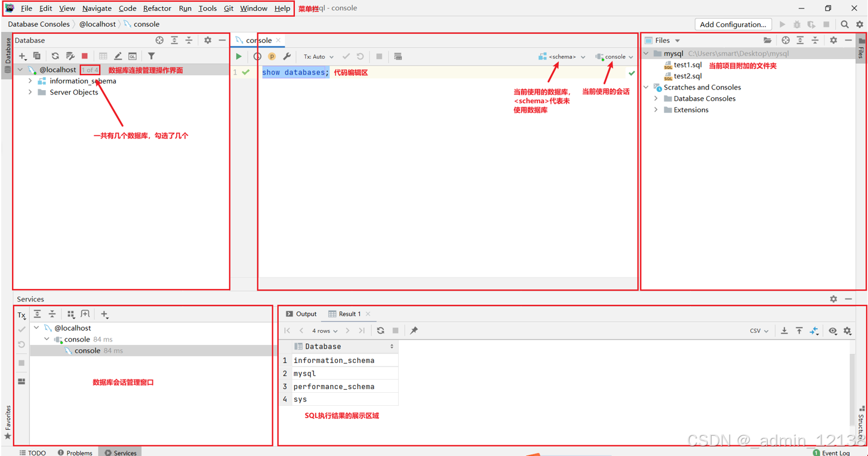Open the Event Log

[x=831, y=452]
